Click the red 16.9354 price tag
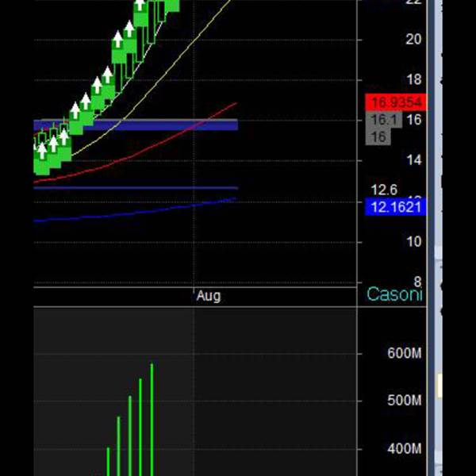This screenshot has height=476, width=476. (x=396, y=102)
